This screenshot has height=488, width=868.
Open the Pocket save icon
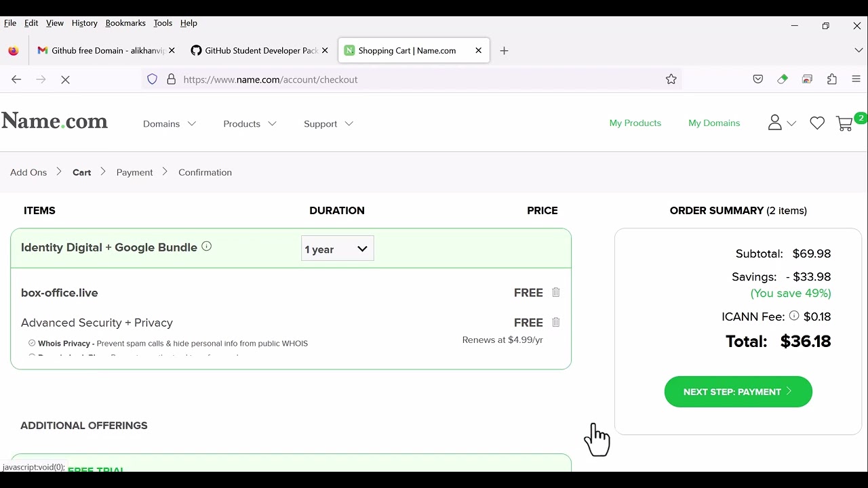coord(758,79)
